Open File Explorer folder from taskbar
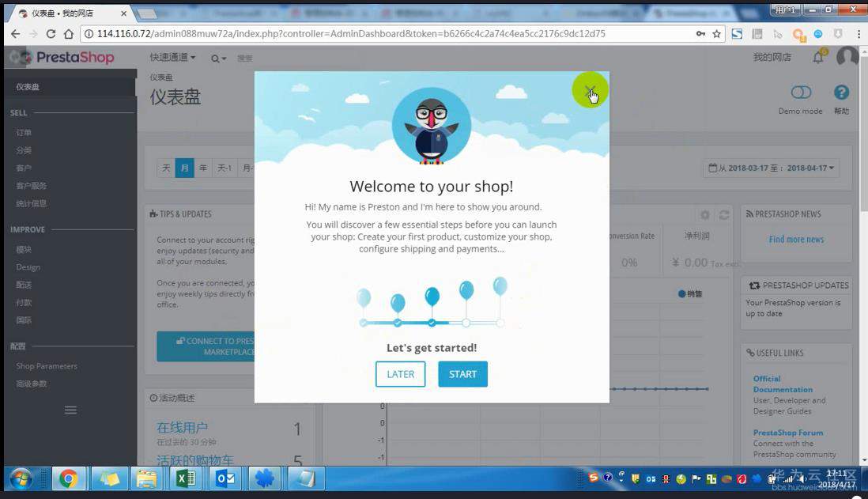868x499 pixels. (146, 479)
